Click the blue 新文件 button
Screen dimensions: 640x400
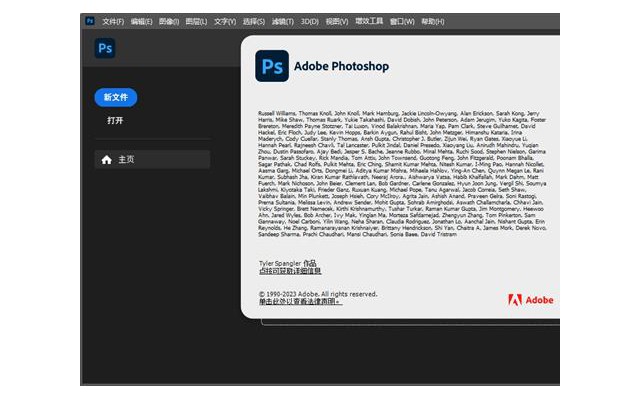coord(116,98)
